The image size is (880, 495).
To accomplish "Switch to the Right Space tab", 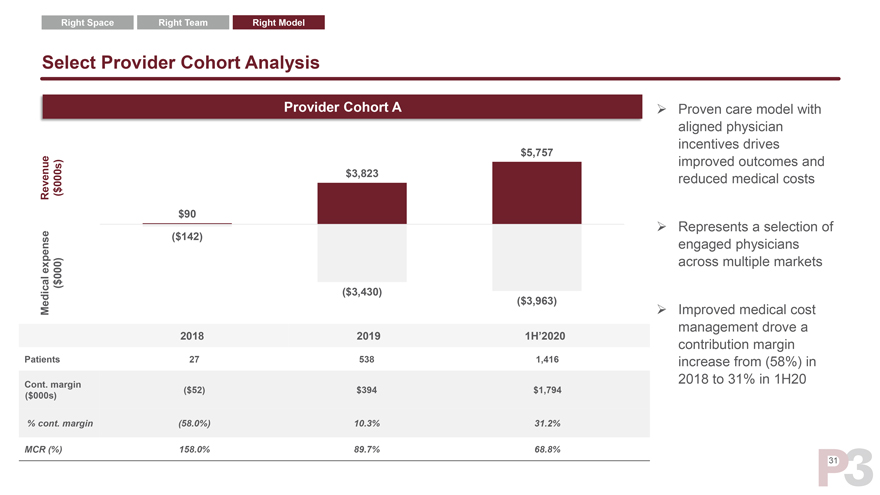I will click(88, 22).
